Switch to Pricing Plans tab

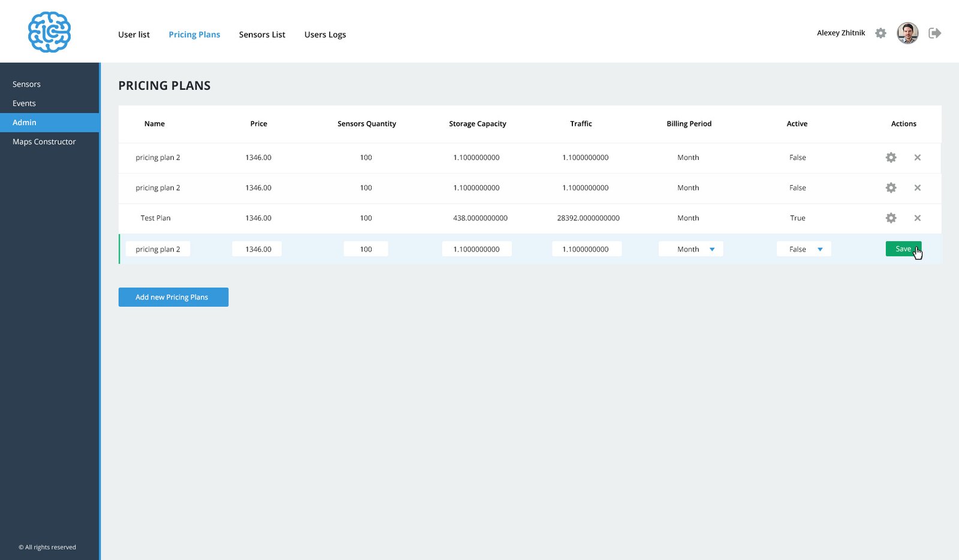194,35
